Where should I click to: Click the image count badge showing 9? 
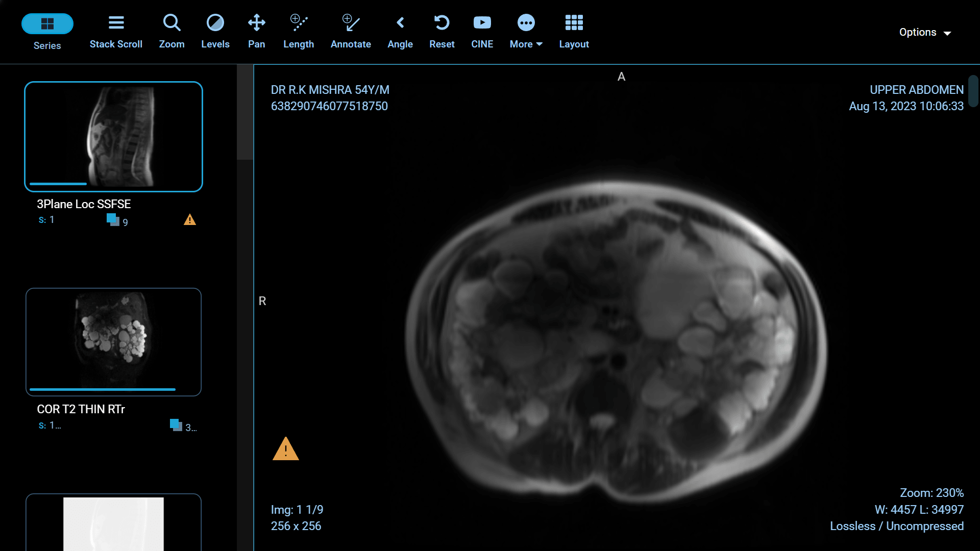pos(117,220)
